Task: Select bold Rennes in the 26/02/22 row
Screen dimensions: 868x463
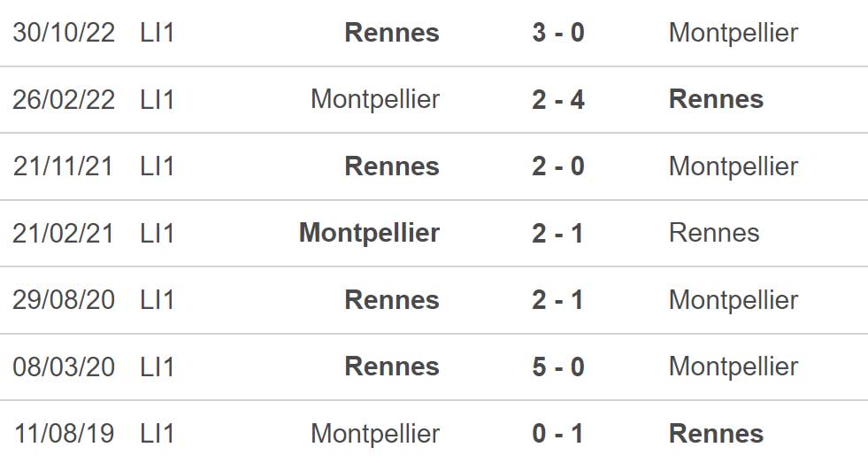Action: [717, 100]
